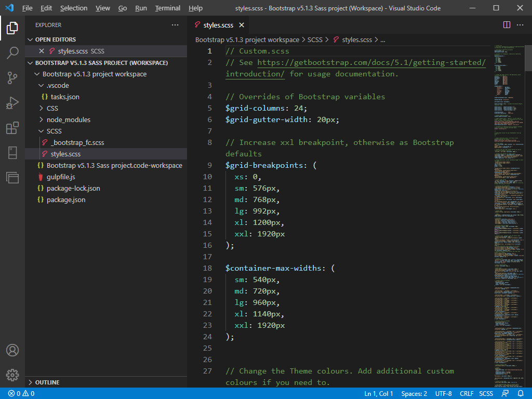Open the Source Control view icon
The height and width of the screenshot is (399, 532).
(12, 78)
